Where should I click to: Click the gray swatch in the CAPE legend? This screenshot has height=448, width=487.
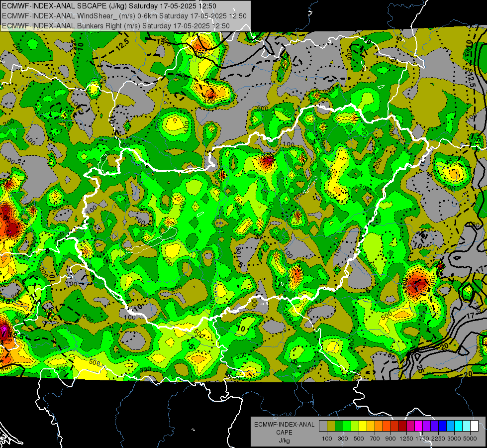323,426
